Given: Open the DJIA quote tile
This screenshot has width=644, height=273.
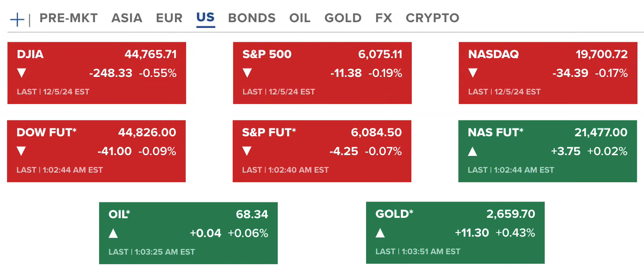Looking at the screenshot, I should pyautogui.click(x=96, y=72).
